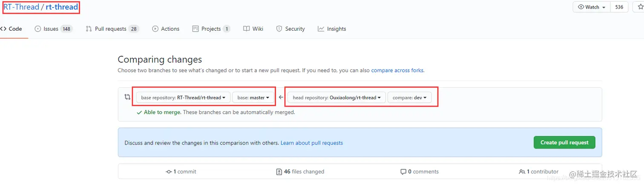The height and width of the screenshot is (185, 644).
Task: Click the Projects count badge 1
Action: tap(226, 29)
